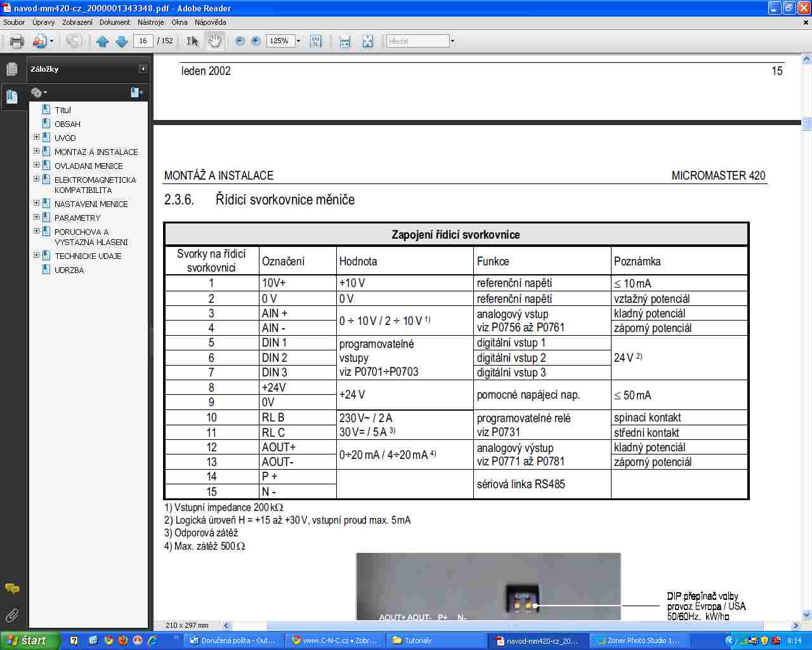The height and width of the screenshot is (650, 812).
Task: Open the Zobrazení menu
Action: pos(77,22)
